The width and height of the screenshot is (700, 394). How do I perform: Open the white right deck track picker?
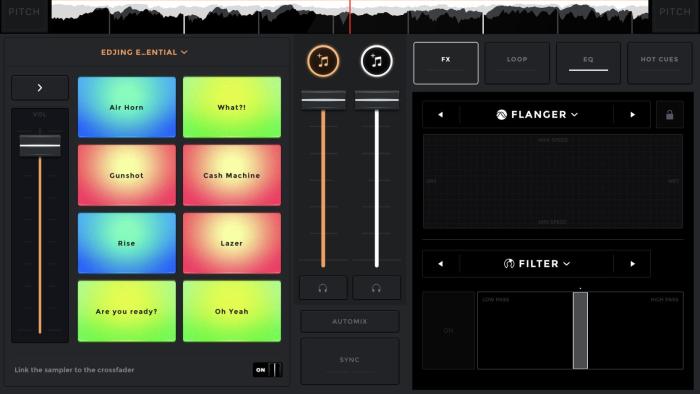point(376,61)
